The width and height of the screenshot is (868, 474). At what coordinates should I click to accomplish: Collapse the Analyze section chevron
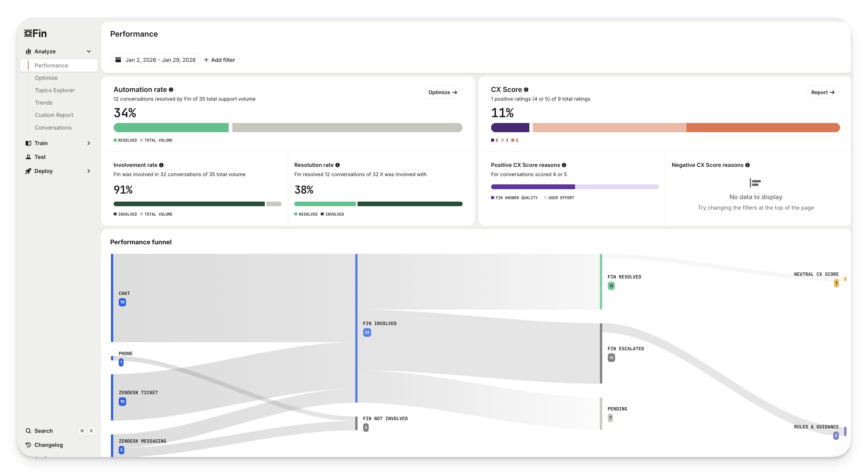click(x=89, y=51)
